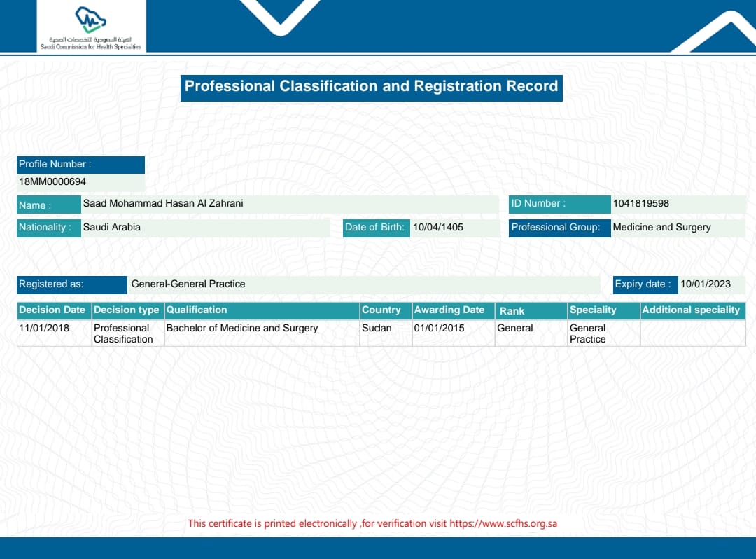Image resolution: width=756 pixels, height=559 pixels.
Task: Select the Bachelor of Medicine and Surgery cell
Action: [242, 329]
